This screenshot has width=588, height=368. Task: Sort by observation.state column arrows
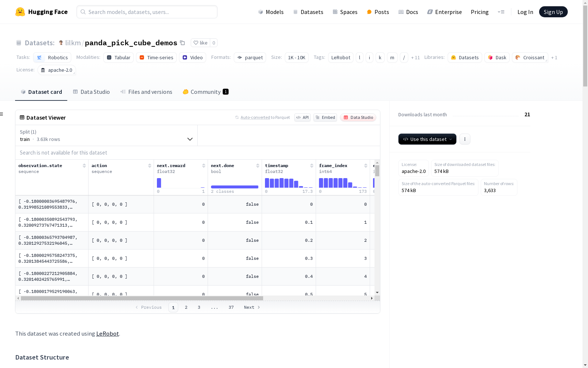tap(84, 166)
